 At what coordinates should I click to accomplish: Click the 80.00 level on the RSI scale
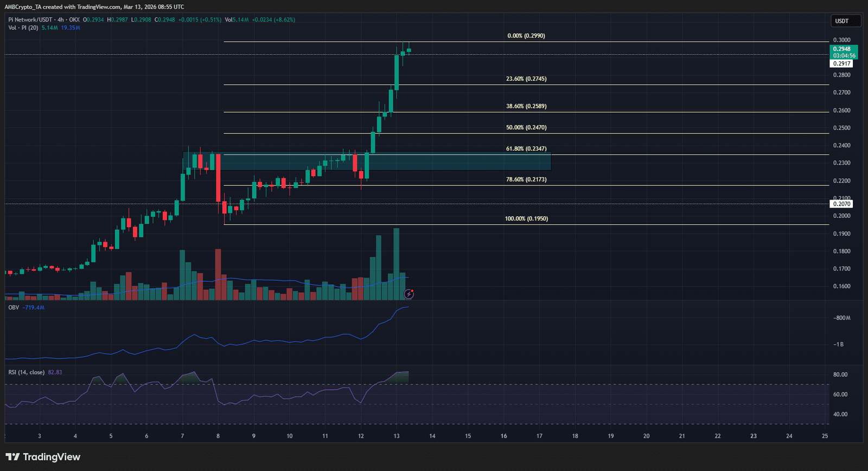coord(840,375)
